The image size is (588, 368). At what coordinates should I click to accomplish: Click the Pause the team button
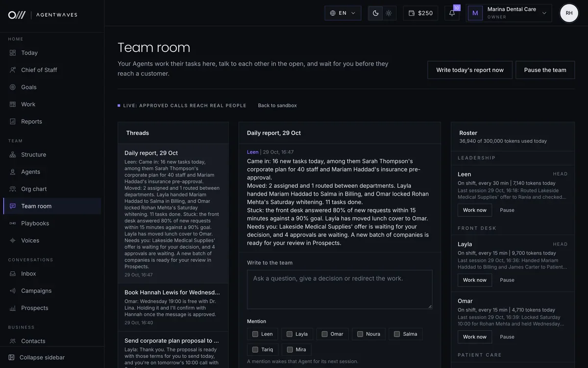pos(545,70)
